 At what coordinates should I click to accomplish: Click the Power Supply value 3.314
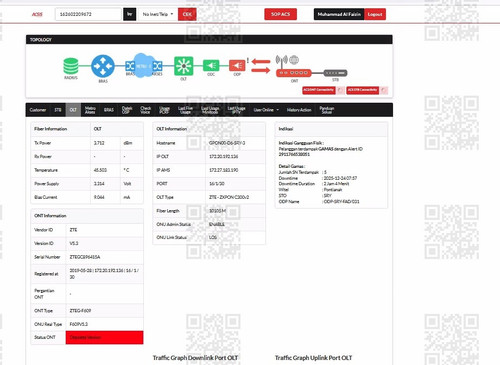99,184
